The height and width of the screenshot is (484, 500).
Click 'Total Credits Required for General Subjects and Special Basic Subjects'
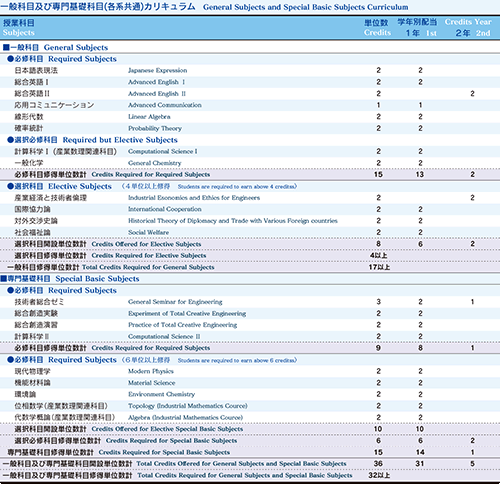[245, 475]
